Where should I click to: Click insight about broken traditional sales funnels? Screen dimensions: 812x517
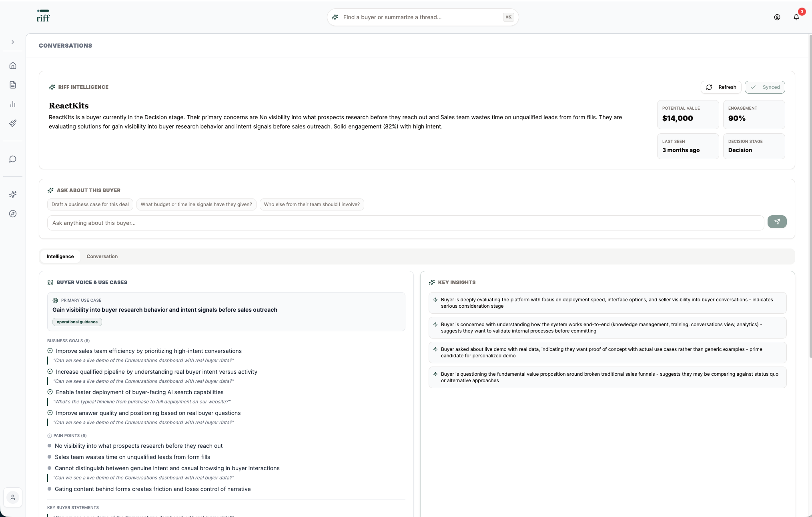point(607,377)
